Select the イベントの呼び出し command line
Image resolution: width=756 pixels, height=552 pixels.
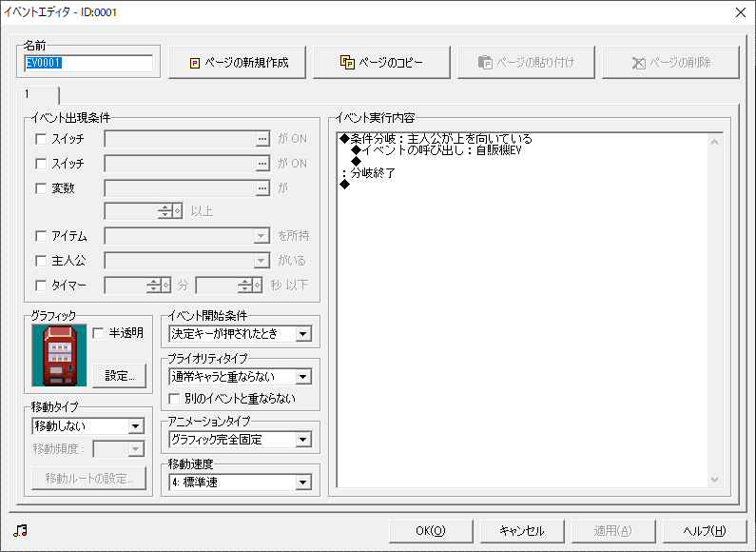pos(437,150)
